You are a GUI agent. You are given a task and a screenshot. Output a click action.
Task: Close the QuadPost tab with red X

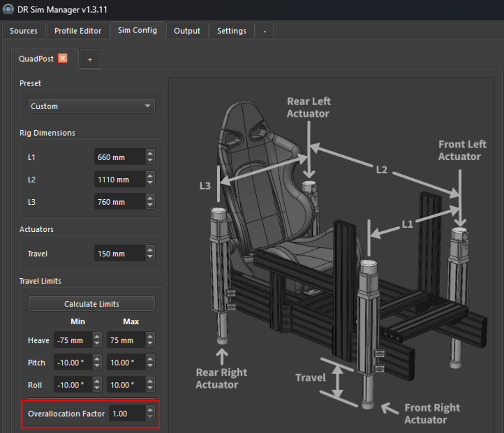pyautogui.click(x=63, y=58)
